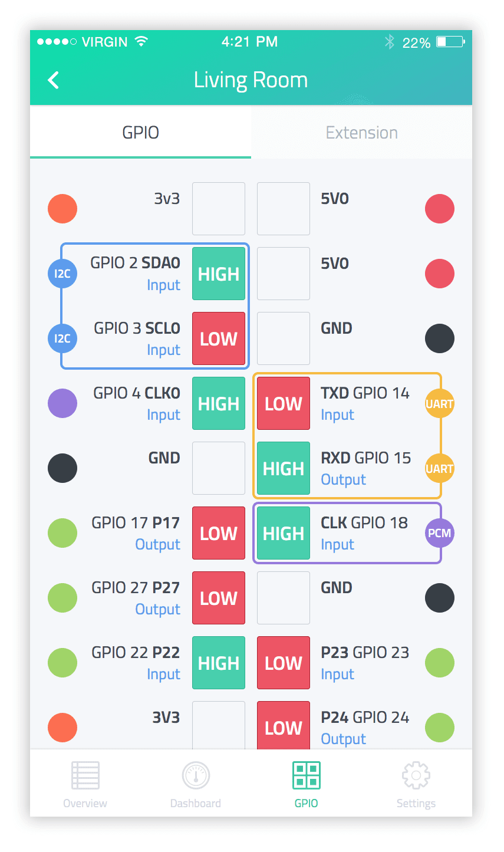Tap the PCM badge for GPIO 18
Image resolution: width=504 pixels, height=852 pixels.
[439, 533]
